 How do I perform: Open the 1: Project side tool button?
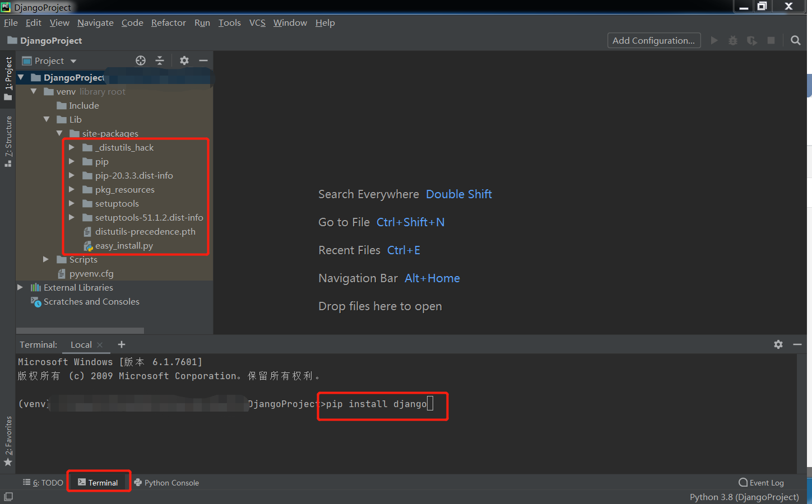(8, 78)
